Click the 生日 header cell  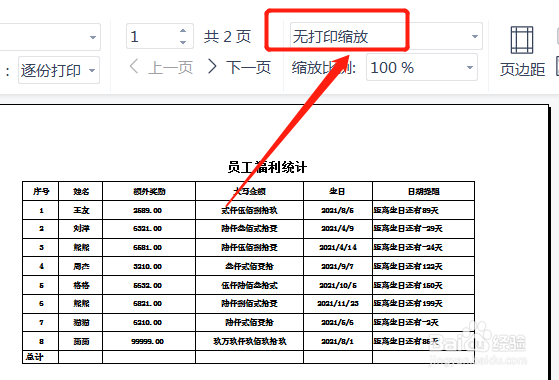[338, 191]
